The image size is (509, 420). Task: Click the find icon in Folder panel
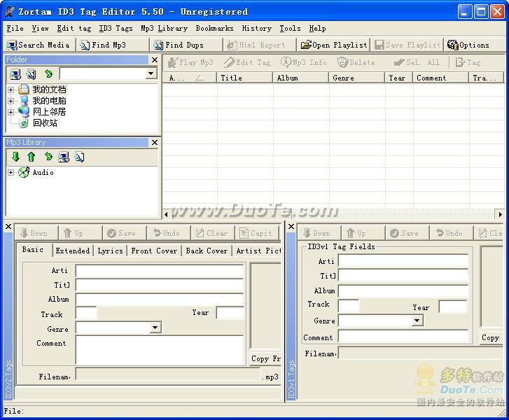pos(32,74)
